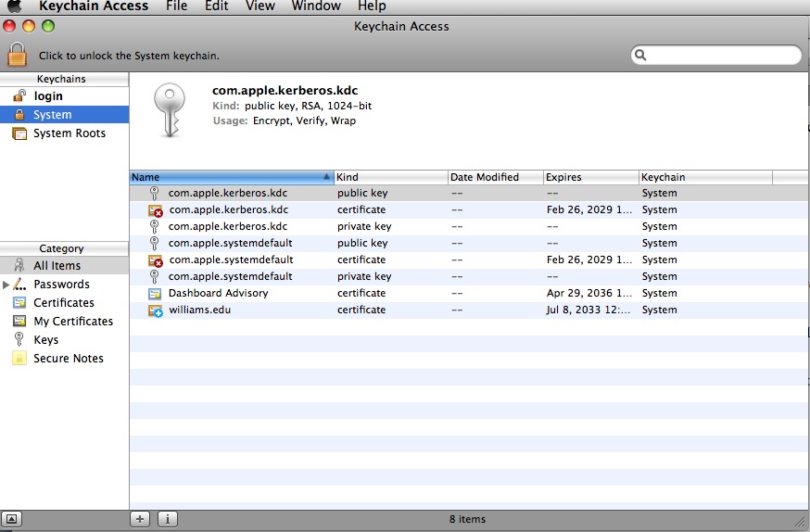Click key icon of com.apple.kerberos.kdc private key
The width and height of the screenshot is (810, 532).
click(x=154, y=226)
